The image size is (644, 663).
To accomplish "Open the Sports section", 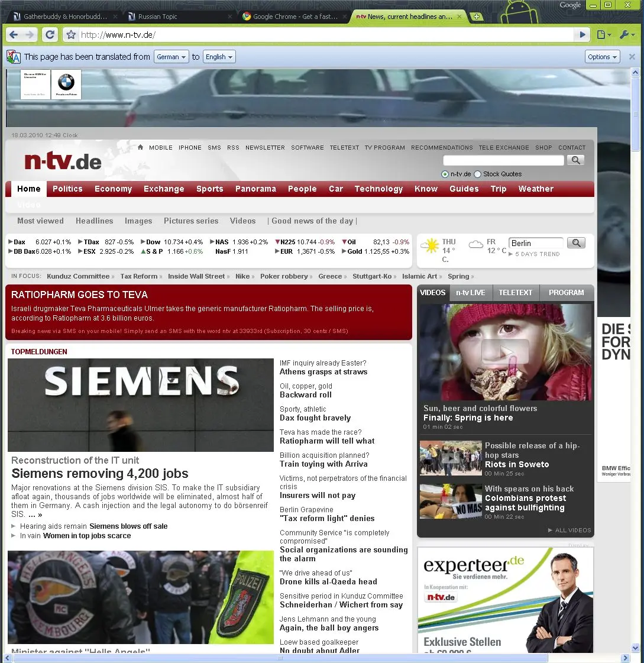I will (x=210, y=189).
